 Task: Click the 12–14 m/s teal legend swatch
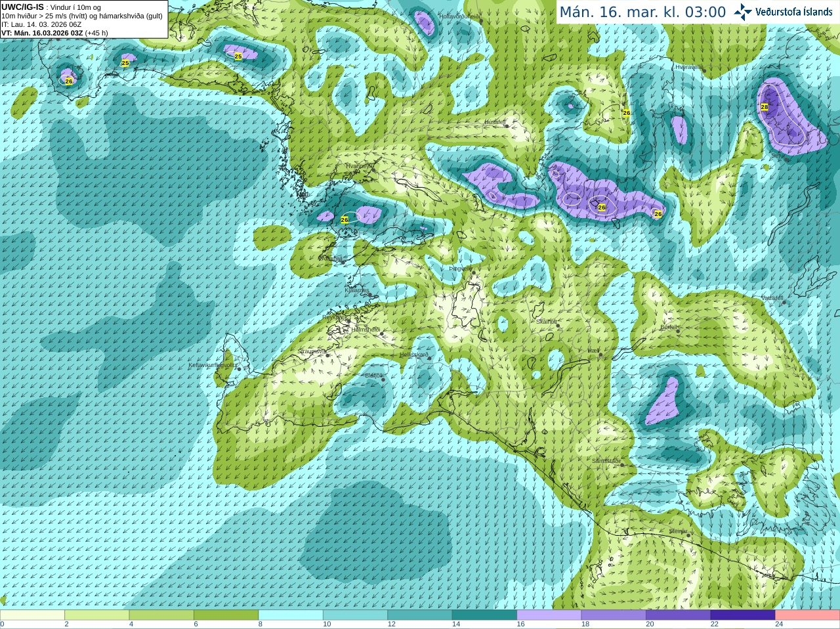point(420,615)
